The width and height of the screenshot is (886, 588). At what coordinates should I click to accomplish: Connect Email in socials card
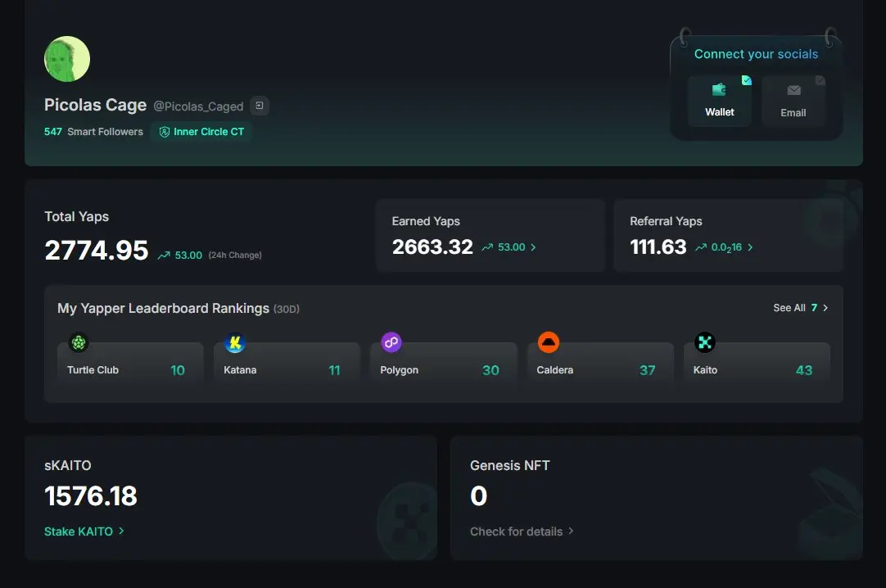(793, 101)
